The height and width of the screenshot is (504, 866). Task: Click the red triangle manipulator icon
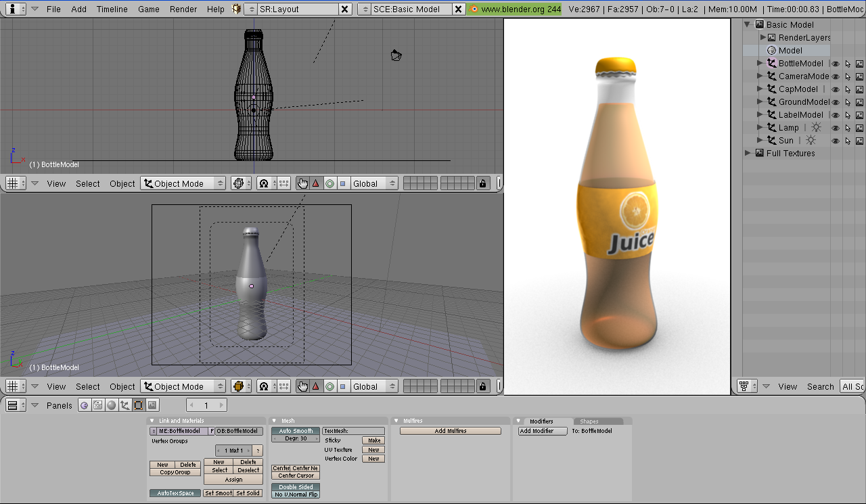pos(315,183)
